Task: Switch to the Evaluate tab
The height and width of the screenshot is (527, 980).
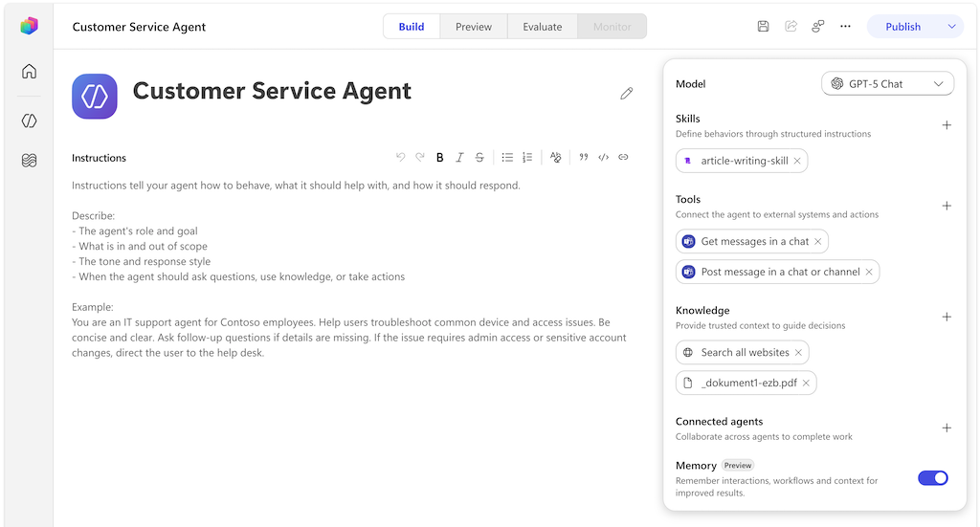Action: [543, 27]
